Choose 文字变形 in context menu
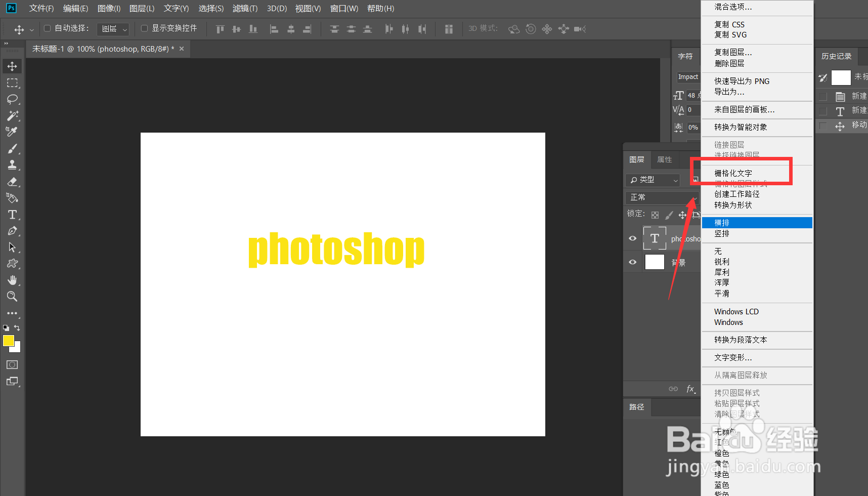Image resolution: width=868 pixels, height=496 pixels. click(733, 357)
